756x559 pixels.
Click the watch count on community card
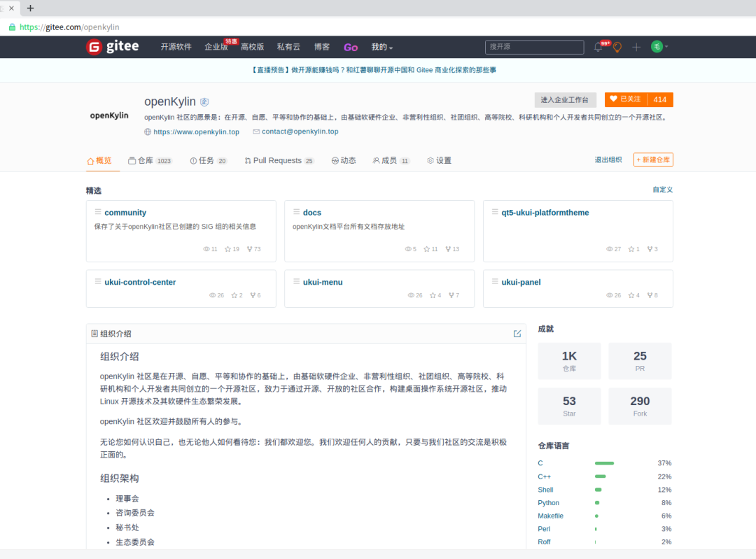tap(210, 249)
